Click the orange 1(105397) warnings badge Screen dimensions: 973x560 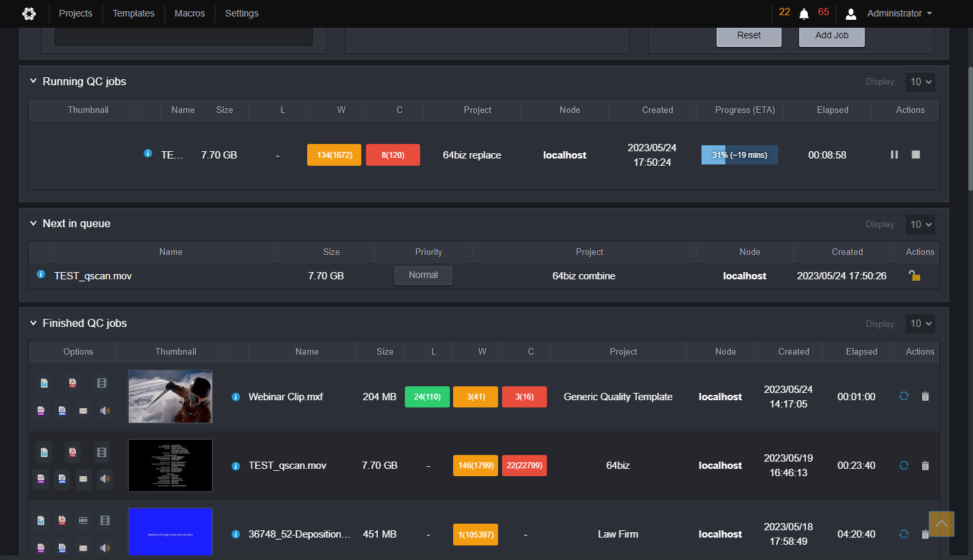[476, 535]
